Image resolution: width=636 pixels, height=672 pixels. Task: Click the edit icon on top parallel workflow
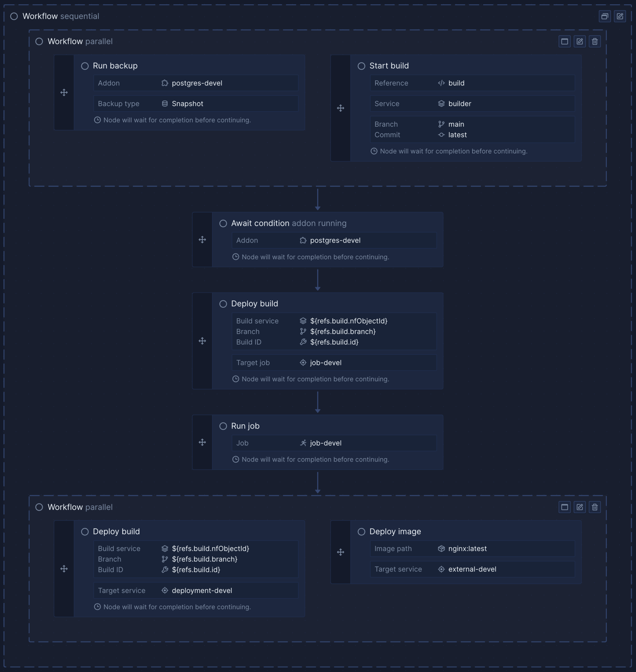(579, 41)
